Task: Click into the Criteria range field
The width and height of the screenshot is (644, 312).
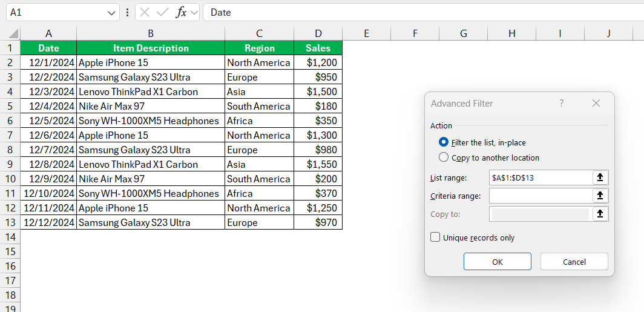Action: pyautogui.click(x=540, y=196)
